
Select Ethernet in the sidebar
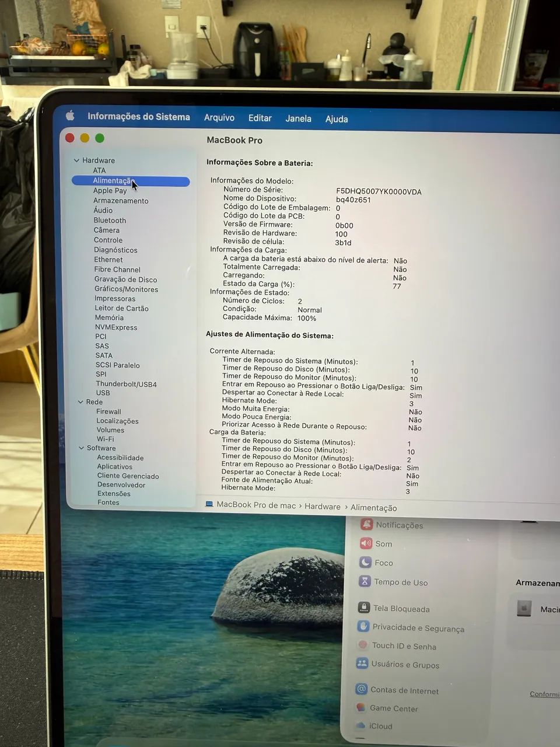pos(108,260)
